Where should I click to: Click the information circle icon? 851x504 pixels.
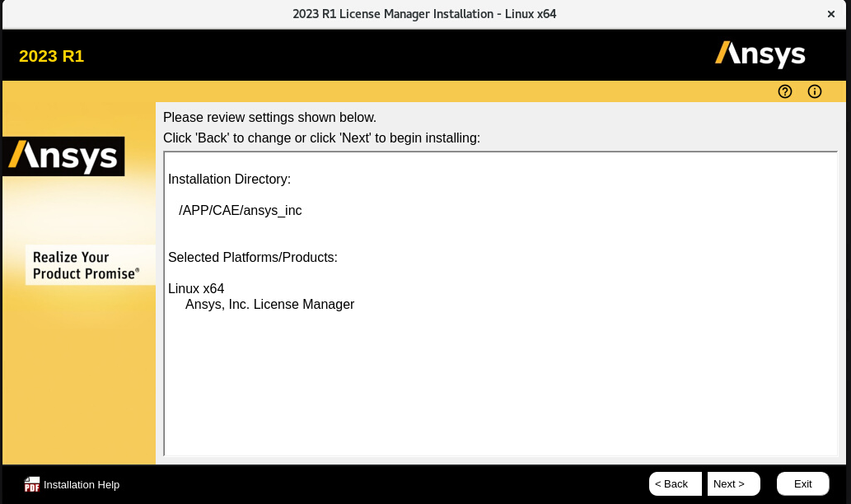click(x=815, y=91)
